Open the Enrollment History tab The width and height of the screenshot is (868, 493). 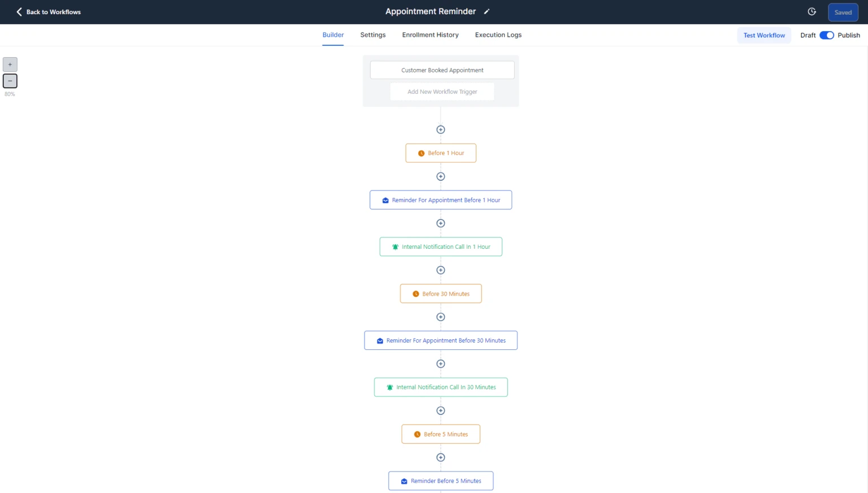pyautogui.click(x=431, y=35)
